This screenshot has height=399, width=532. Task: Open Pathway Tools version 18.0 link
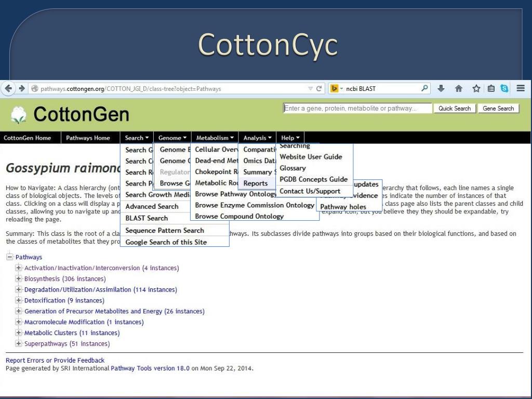pos(150,368)
